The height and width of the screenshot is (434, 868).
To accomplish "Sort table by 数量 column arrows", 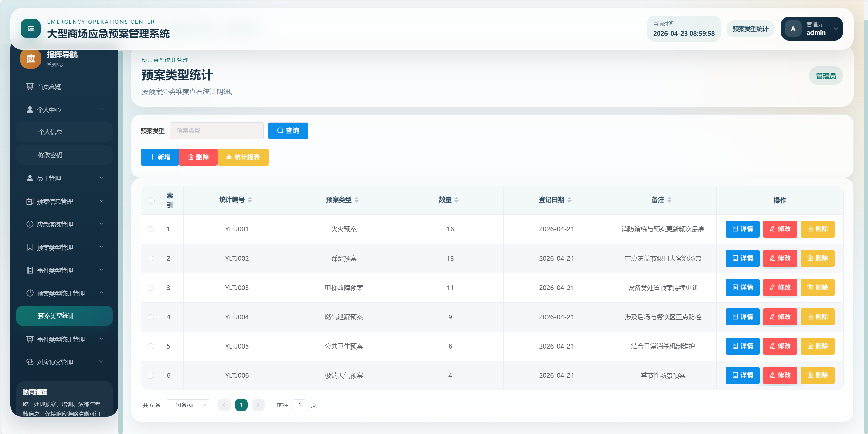I will pyautogui.click(x=456, y=200).
